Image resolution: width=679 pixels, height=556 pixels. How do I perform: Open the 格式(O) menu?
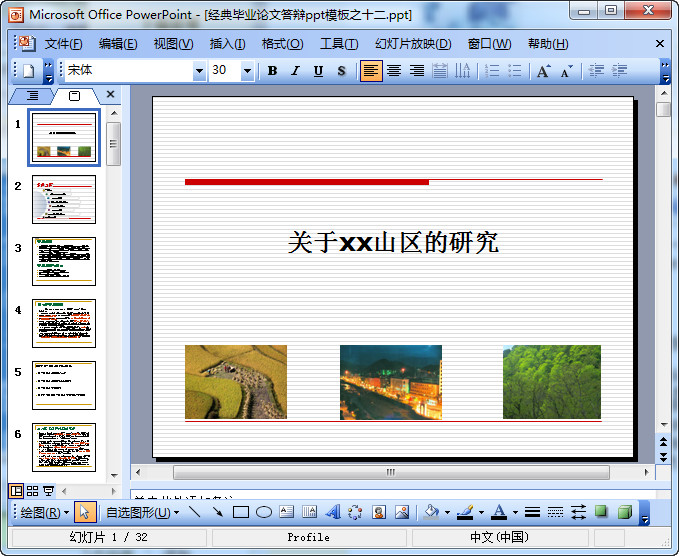(282, 44)
